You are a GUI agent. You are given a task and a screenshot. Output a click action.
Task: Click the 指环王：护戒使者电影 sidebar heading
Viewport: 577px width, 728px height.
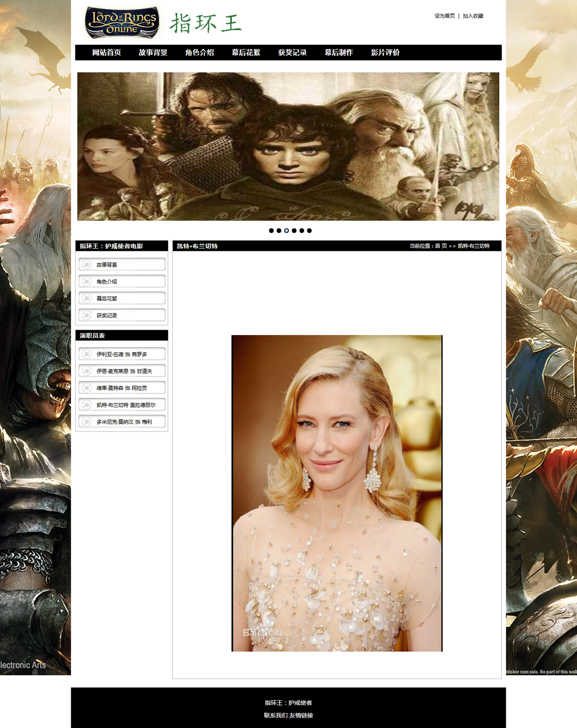coord(112,246)
